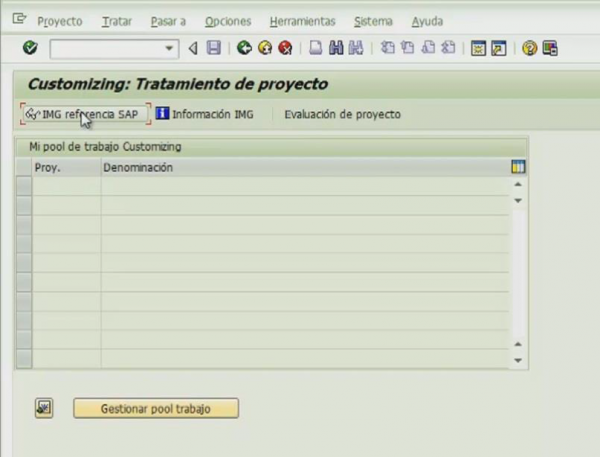The image size is (600, 457).
Task: Click the Denominación column header
Action: point(305,168)
